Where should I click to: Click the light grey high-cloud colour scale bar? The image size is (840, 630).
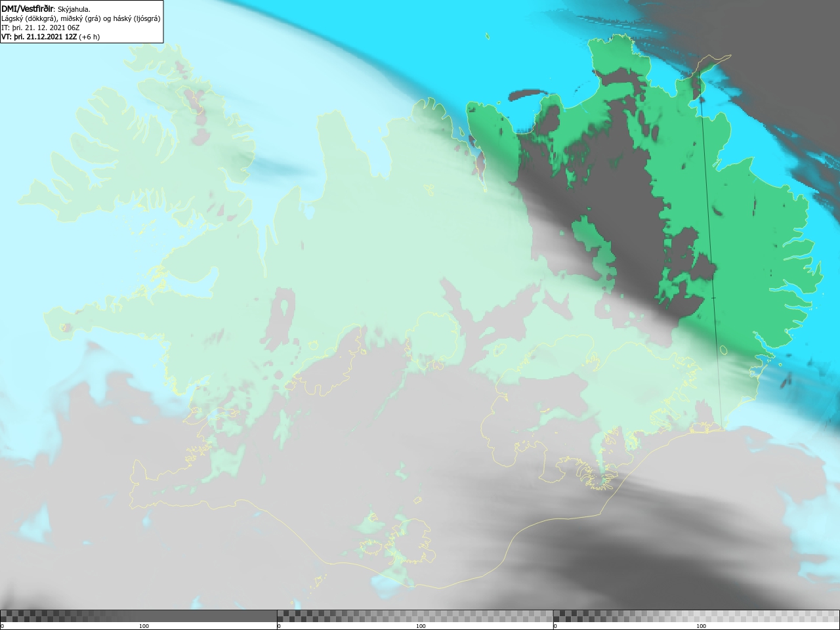click(x=696, y=616)
